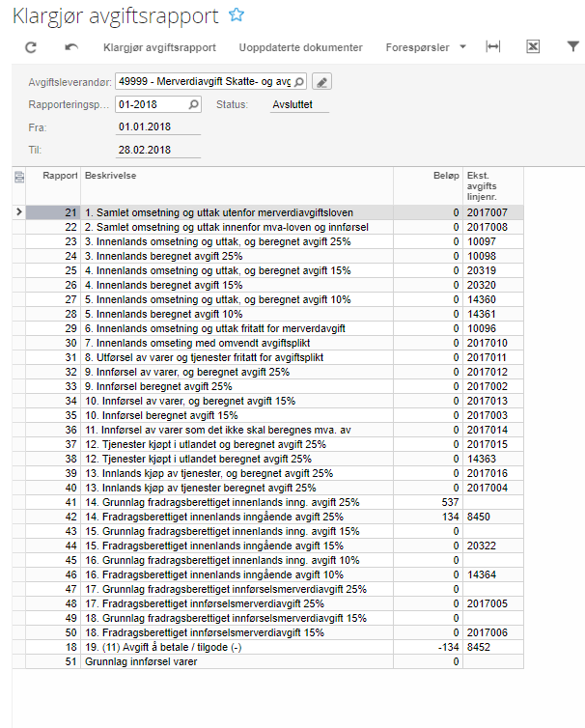This screenshot has height=728, width=585.
Task: Open Uoppdaterte dokumenter
Action: 300,47
